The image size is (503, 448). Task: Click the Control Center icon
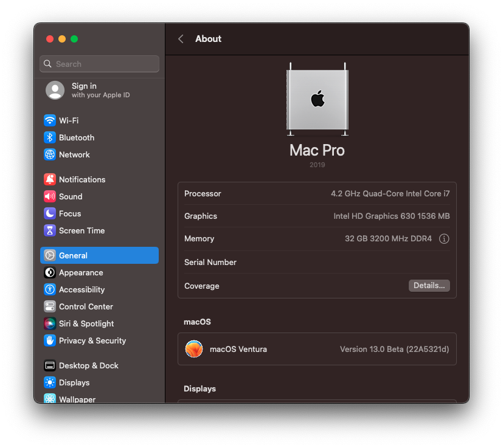pos(50,306)
